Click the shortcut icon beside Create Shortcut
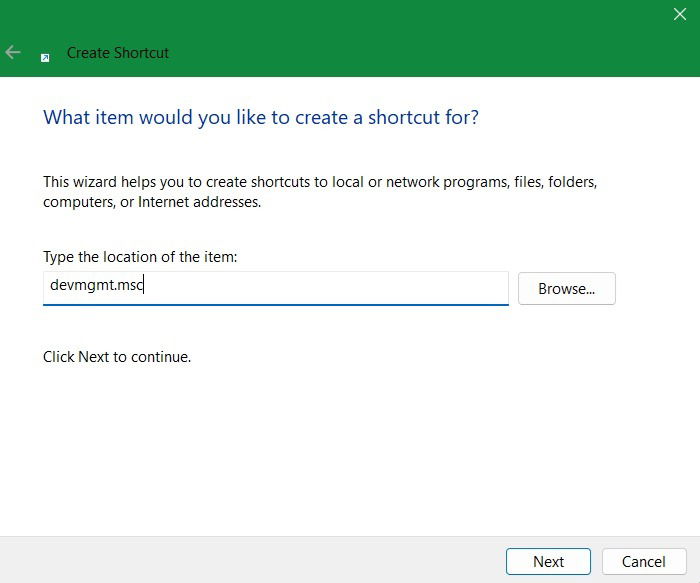The height and width of the screenshot is (583, 700). tap(45, 57)
